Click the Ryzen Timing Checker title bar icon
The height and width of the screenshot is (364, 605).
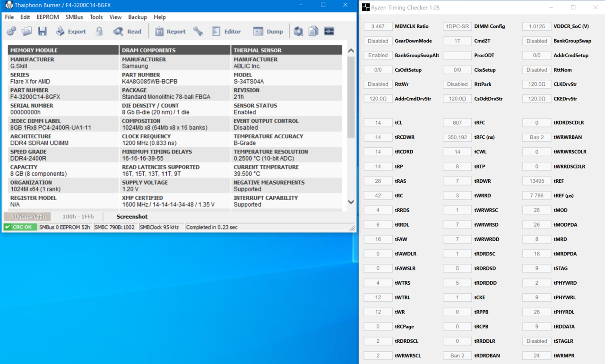[366, 8]
